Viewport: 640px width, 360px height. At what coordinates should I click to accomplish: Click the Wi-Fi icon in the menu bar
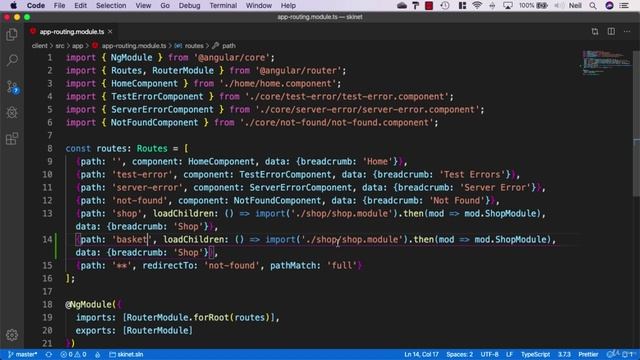pos(477,5)
